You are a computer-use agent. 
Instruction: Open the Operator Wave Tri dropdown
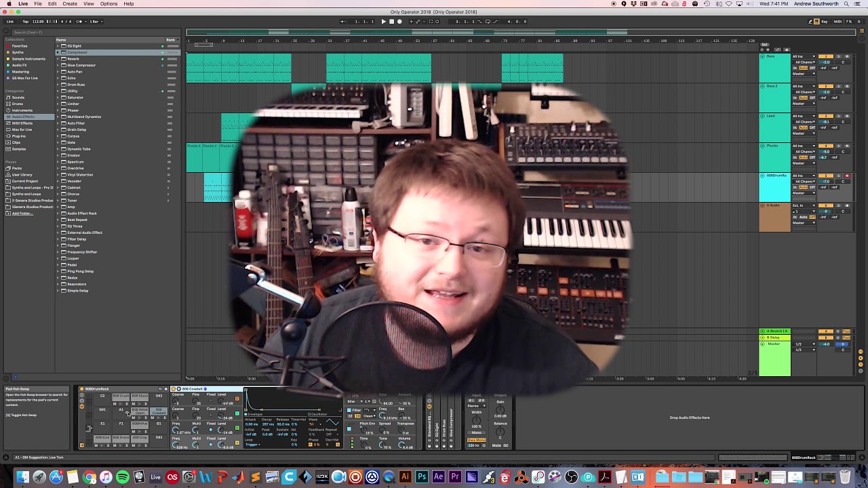pyautogui.click(x=316, y=424)
